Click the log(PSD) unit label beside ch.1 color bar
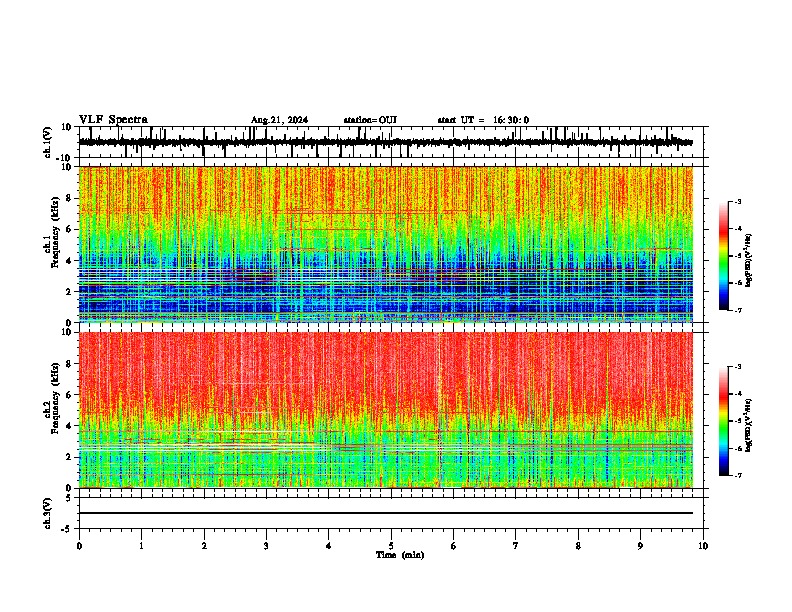The height and width of the screenshot is (612, 792). pos(749,261)
